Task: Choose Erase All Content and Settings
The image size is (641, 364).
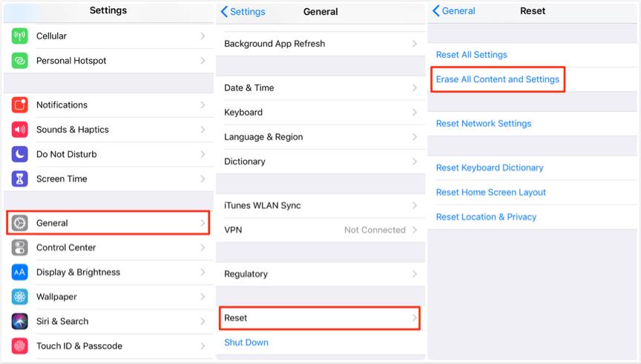Action: coord(498,79)
